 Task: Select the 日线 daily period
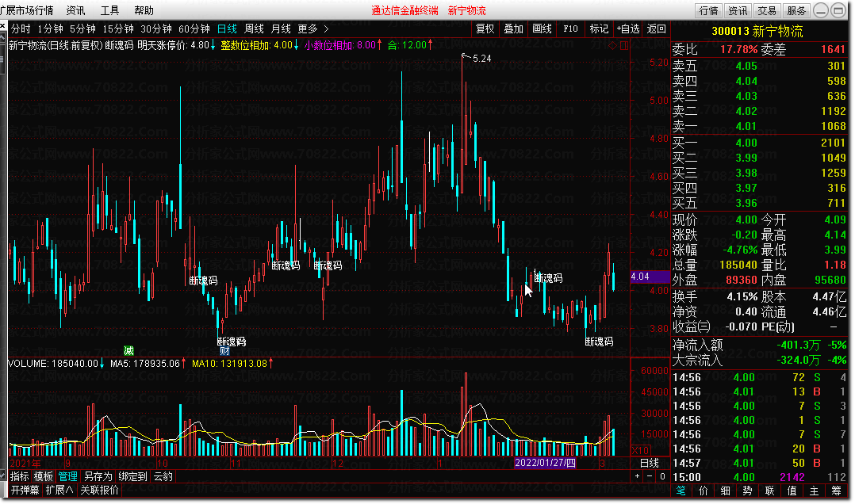(227, 29)
